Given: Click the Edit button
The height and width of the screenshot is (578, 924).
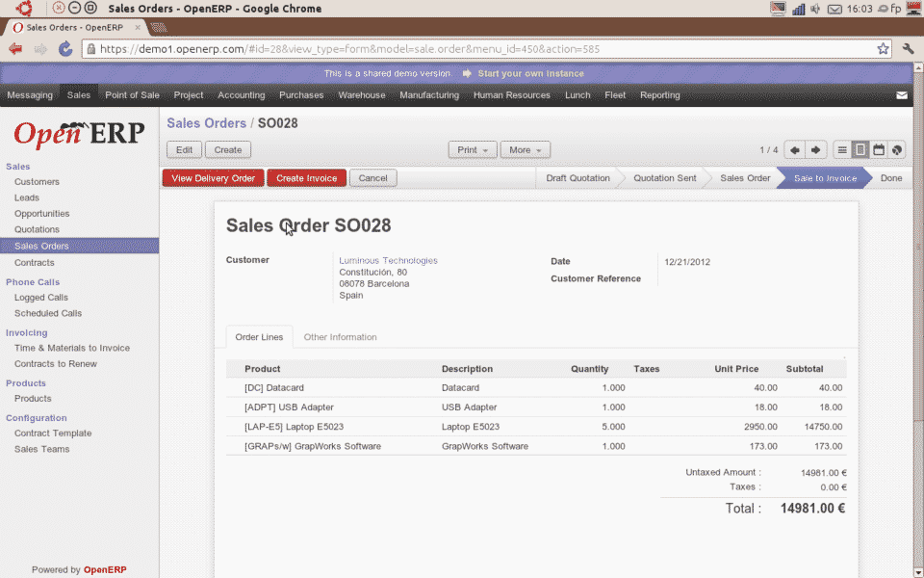Looking at the screenshot, I should coord(185,150).
